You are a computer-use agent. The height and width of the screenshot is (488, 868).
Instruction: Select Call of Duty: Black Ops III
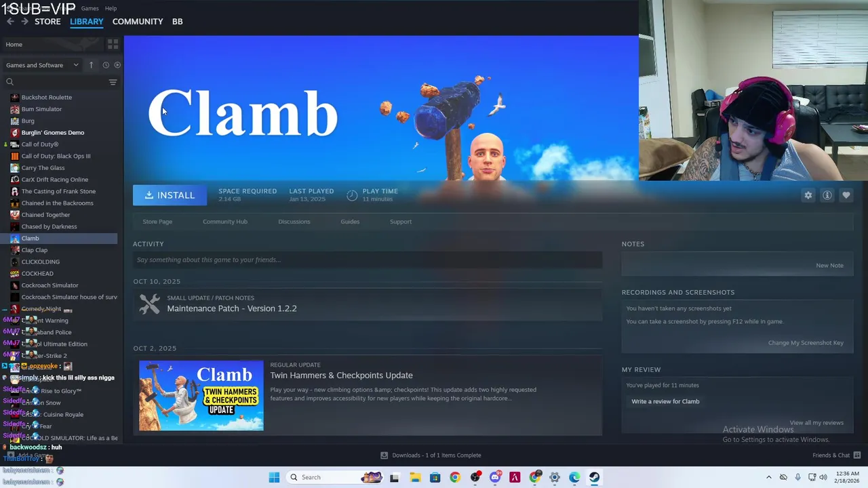[56, 156]
